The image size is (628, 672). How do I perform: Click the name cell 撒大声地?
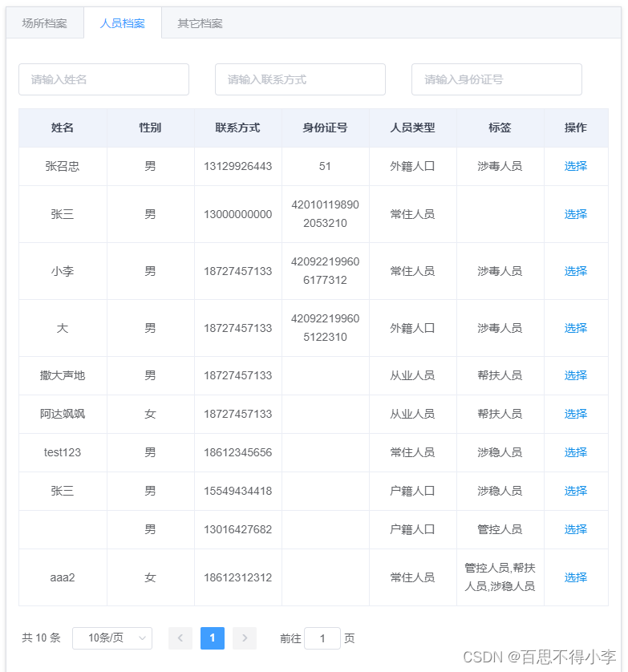tap(63, 375)
